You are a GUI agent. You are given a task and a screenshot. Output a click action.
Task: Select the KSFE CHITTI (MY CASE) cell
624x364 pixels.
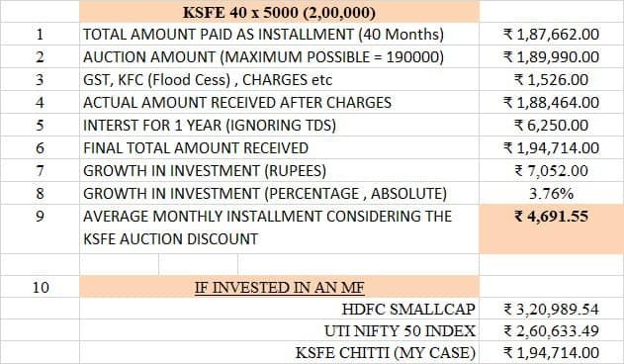pyautogui.click(x=280, y=352)
